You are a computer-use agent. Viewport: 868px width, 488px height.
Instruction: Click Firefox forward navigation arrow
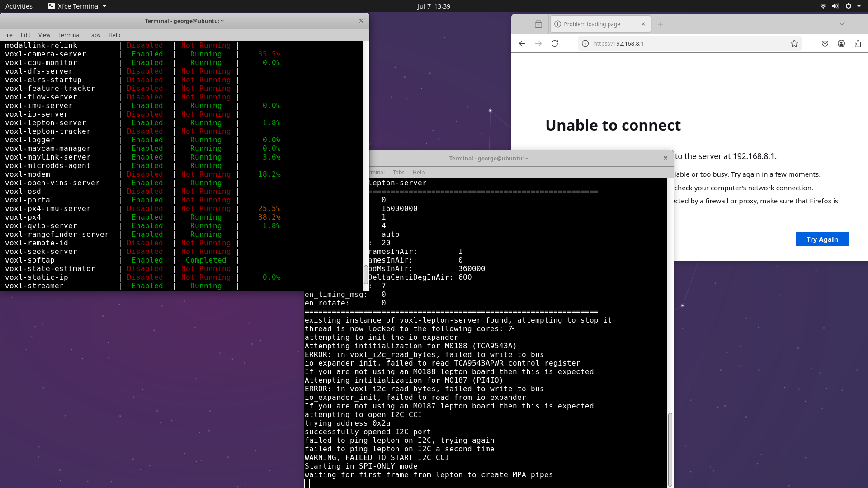tap(538, 43)
